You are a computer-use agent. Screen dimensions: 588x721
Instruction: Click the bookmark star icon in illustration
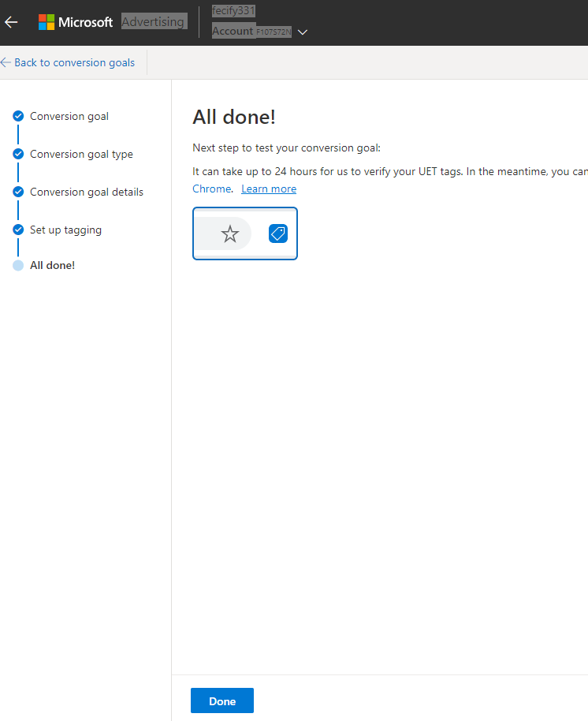click(x=229, y=233)
